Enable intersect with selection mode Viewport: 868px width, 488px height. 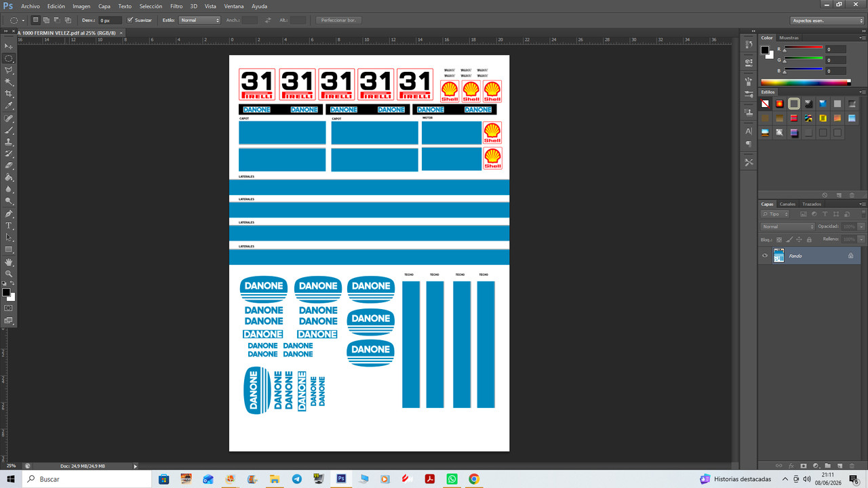click(x=68, y=20)
